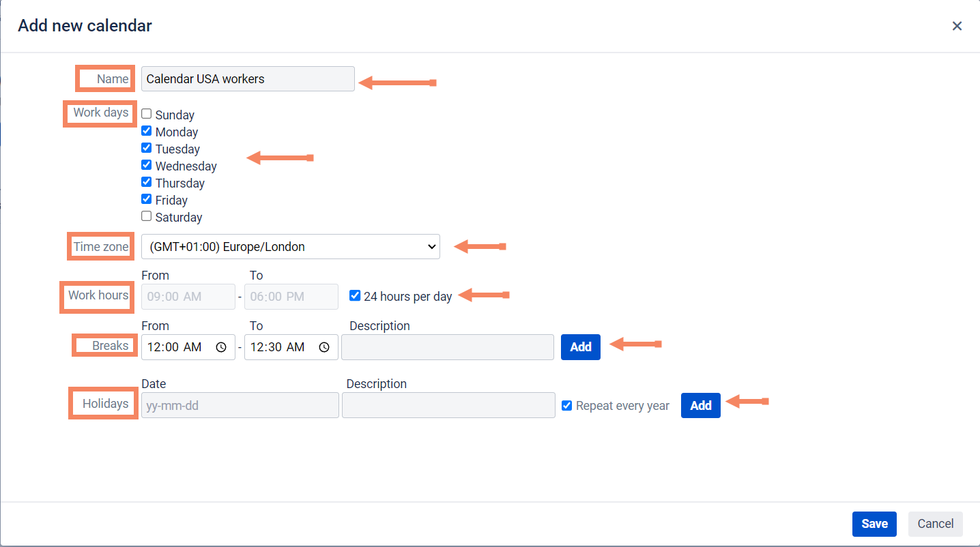This screenshot has height=547, width=980.
Task: Click the clock icon in Breaks From field
Action: [221, 347]
